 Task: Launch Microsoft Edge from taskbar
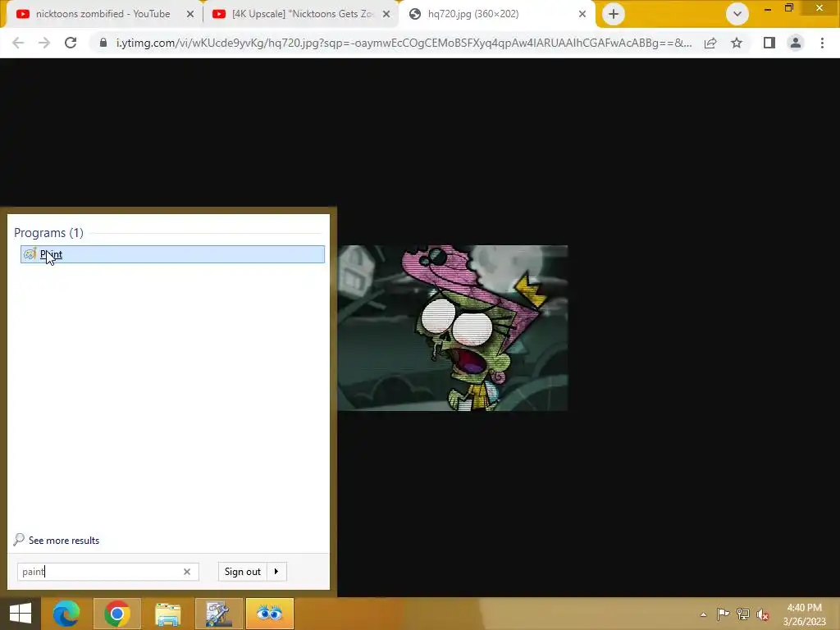tap(66, 614)
